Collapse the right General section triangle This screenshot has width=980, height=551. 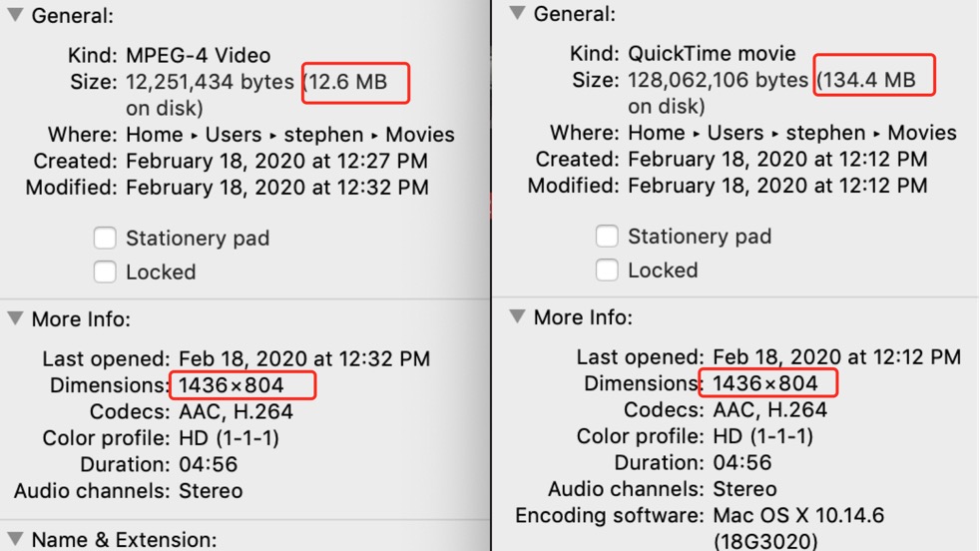518,13
